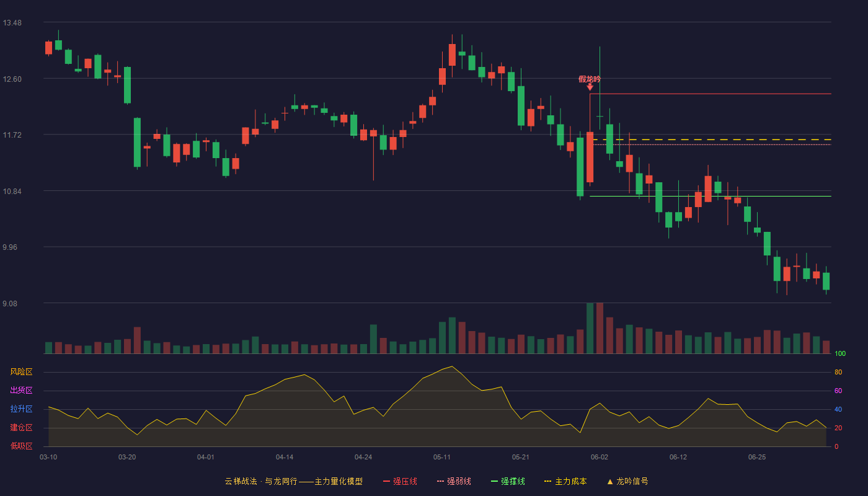Select the 低吸区 zone label
868x496 pixels.
[21, 446]
